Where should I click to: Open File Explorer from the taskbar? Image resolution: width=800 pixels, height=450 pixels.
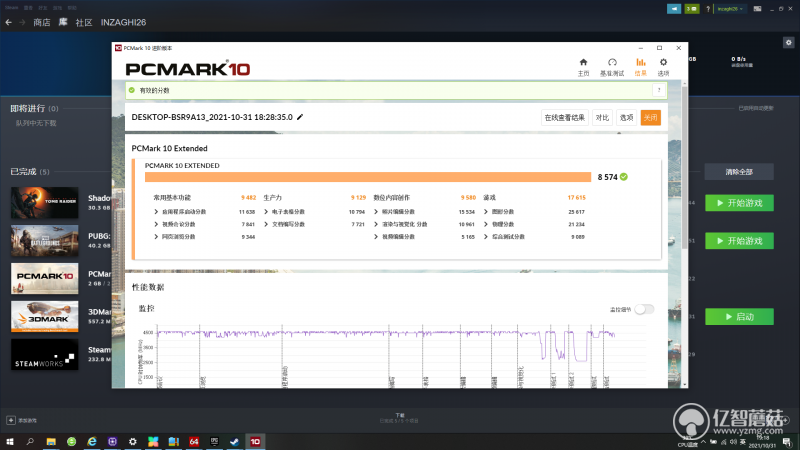coord(51,442)
